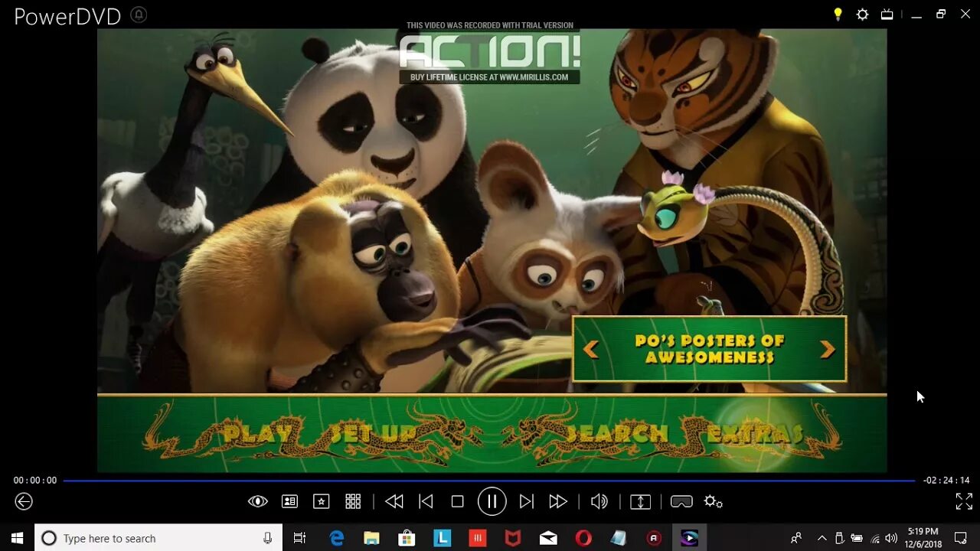This screenshot has height=551, width=980.
Task: Click the remaining time -02:24:14
Action: pos(946,481)
